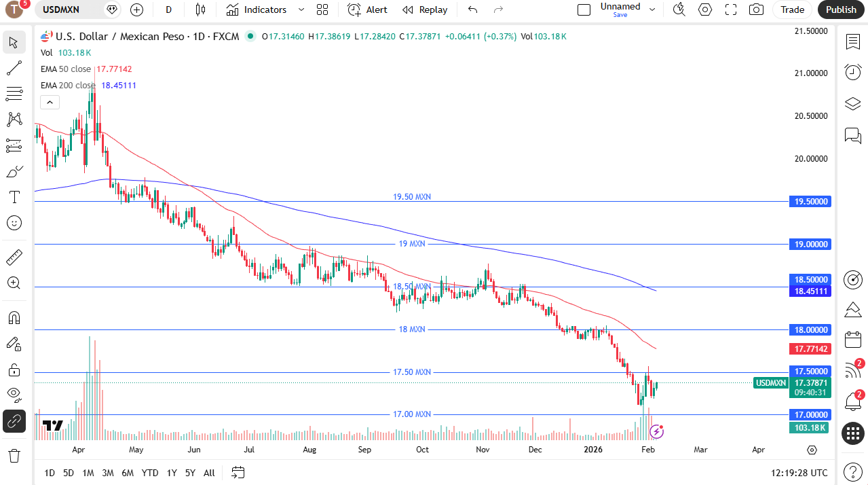Select the 6M date range tab
The image size is (868, 485).
point(128,473)
